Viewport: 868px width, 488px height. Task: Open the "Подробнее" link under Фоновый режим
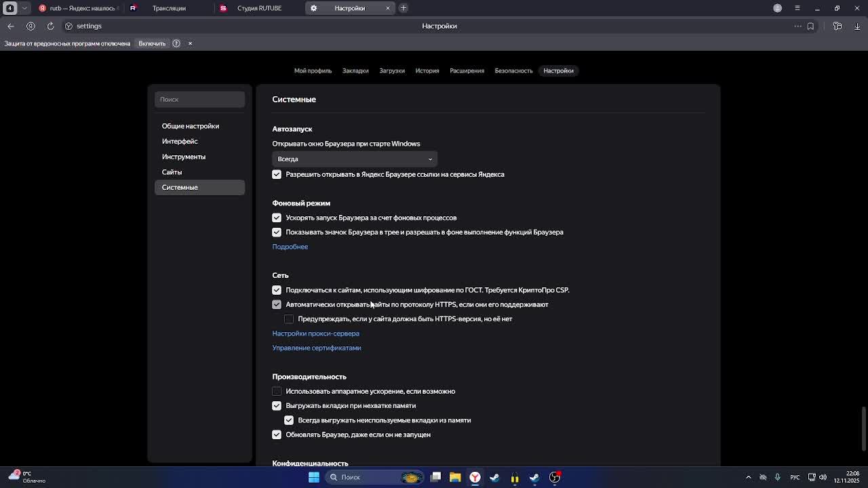(290, 247)
